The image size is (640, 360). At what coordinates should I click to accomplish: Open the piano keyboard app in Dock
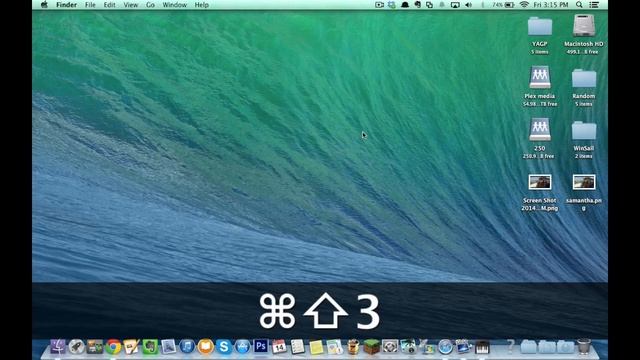[x=482, y=347]
